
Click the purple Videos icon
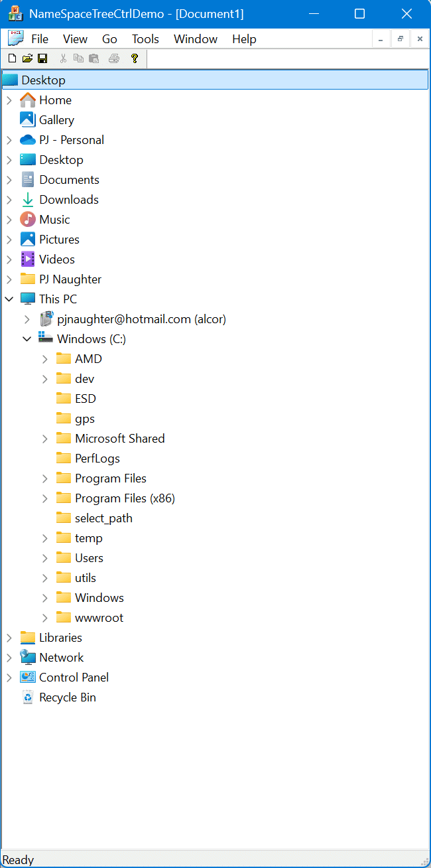point(28,259)
